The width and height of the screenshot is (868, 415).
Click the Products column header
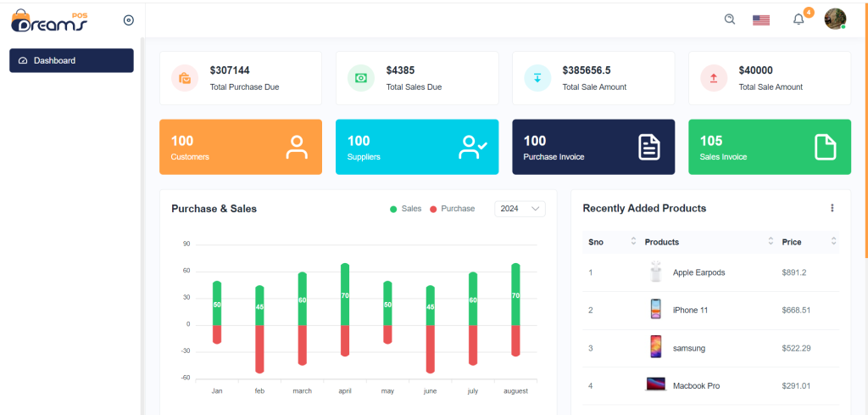[x=661, y=242]
